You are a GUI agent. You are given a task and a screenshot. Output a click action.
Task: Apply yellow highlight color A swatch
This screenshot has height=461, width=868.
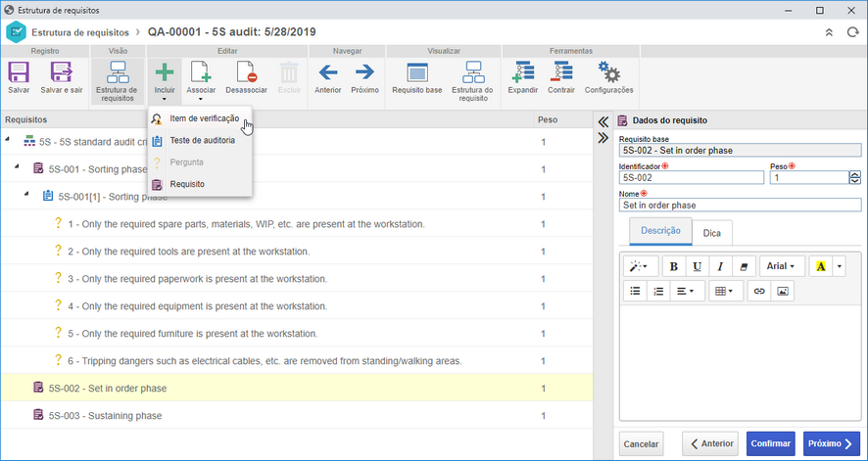(820, 266)
